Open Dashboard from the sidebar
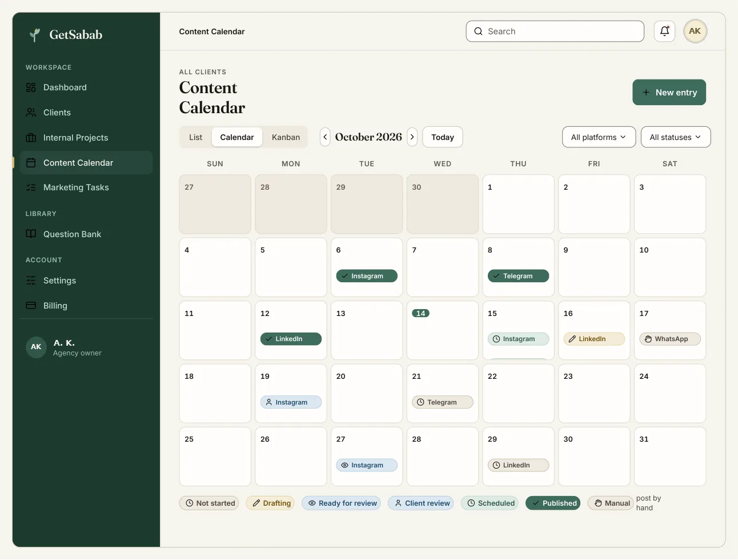738x560 pixels. pos(86,87)
